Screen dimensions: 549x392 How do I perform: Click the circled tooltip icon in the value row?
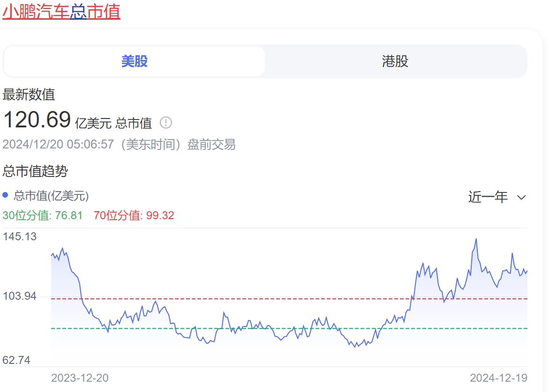coord(165,122)
